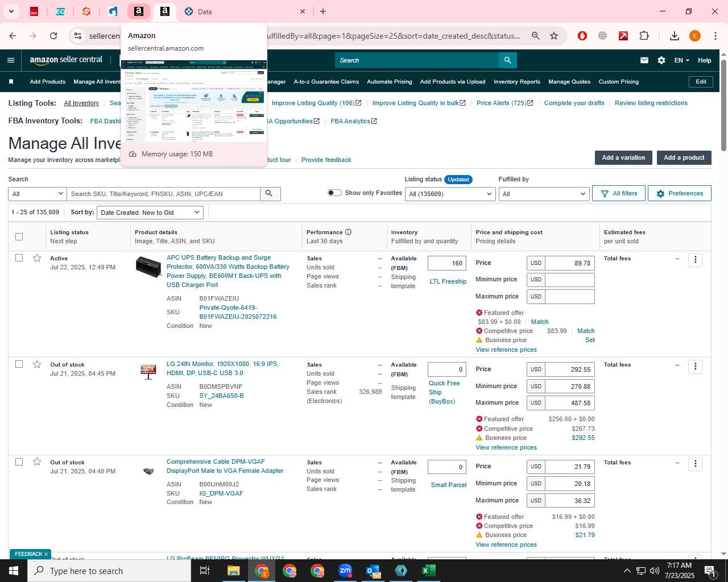Viewport: 728px width, 582px height.
Task: Click the inventory search magnifier button
Action: point(269,194)
